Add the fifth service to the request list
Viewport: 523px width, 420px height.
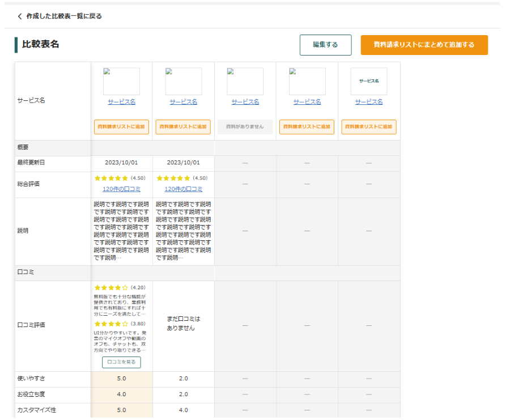[x=369, y=127]
